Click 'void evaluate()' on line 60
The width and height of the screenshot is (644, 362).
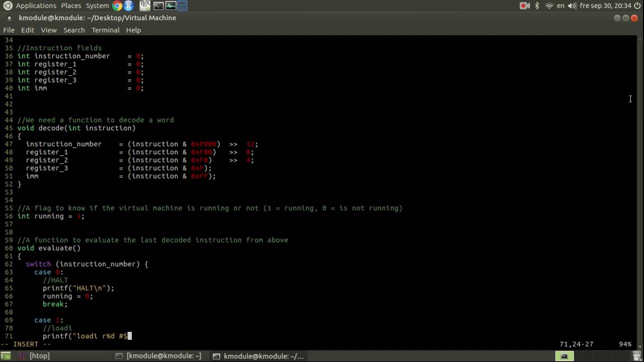(x=49, y=248)
